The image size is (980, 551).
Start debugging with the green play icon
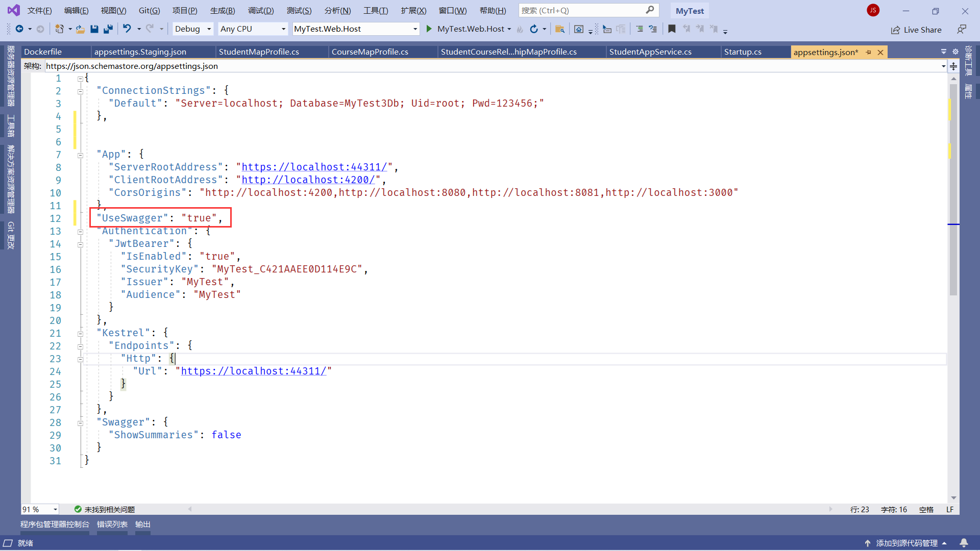coord(429,29)
